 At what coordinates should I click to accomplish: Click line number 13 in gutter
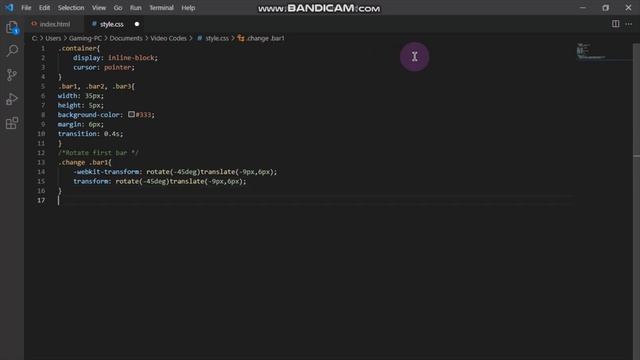(x=41, y=162)
